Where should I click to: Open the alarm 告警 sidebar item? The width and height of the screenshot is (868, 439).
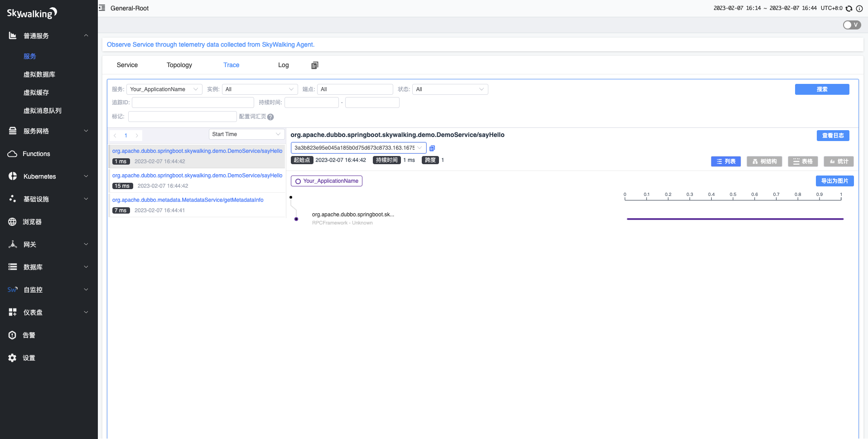point(29,335)
